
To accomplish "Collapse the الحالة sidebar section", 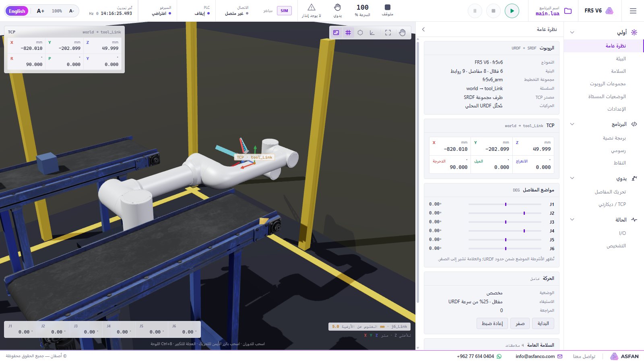I will [572, 220].
